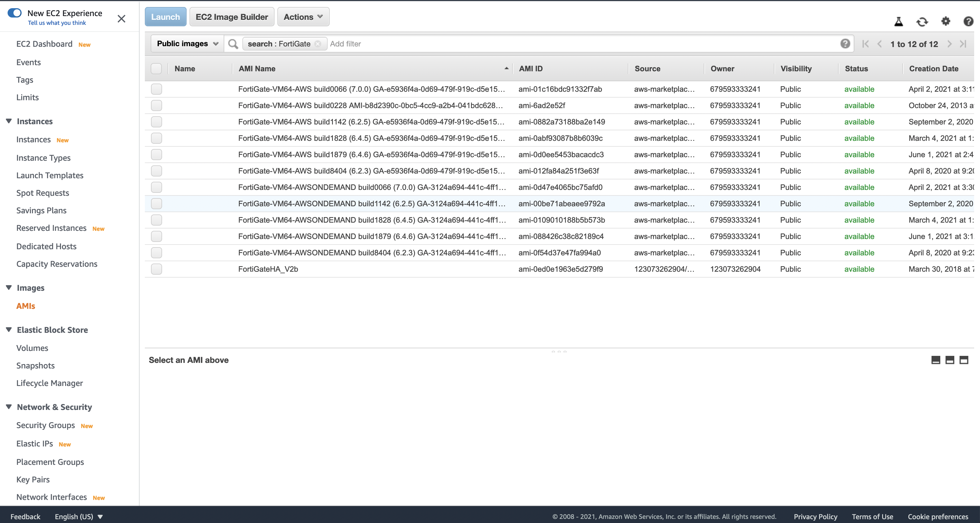This screenshot has width=980, height=523.
Task: Select checkbox for ami-00be71abeaee9792a row
Action: click(156, 204)
